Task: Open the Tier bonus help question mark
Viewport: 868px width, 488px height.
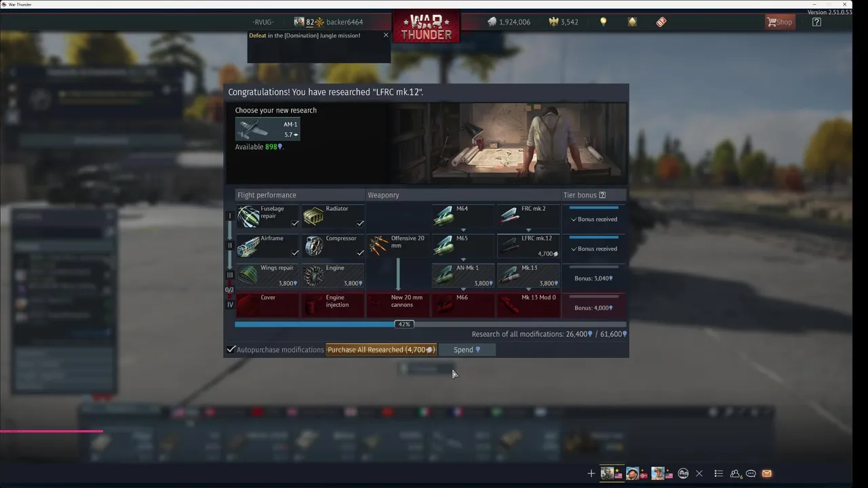Action: point(602,195)
